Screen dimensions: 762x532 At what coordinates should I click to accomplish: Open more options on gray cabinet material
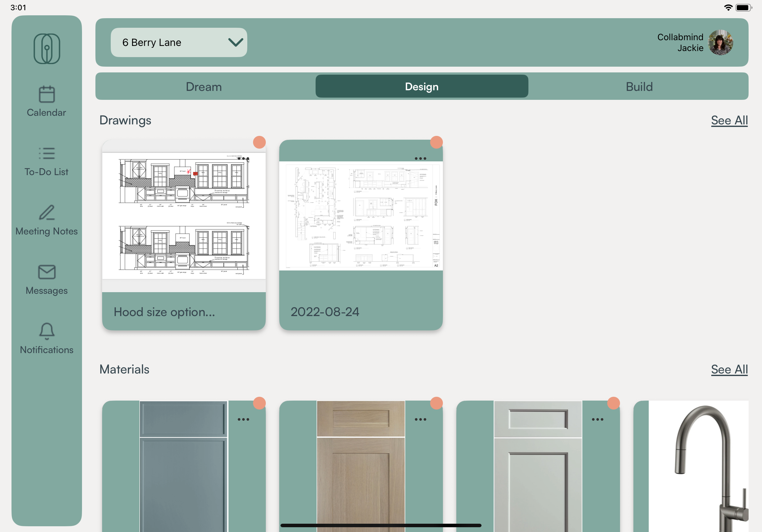pyautogui.click(x=597, y=419)
